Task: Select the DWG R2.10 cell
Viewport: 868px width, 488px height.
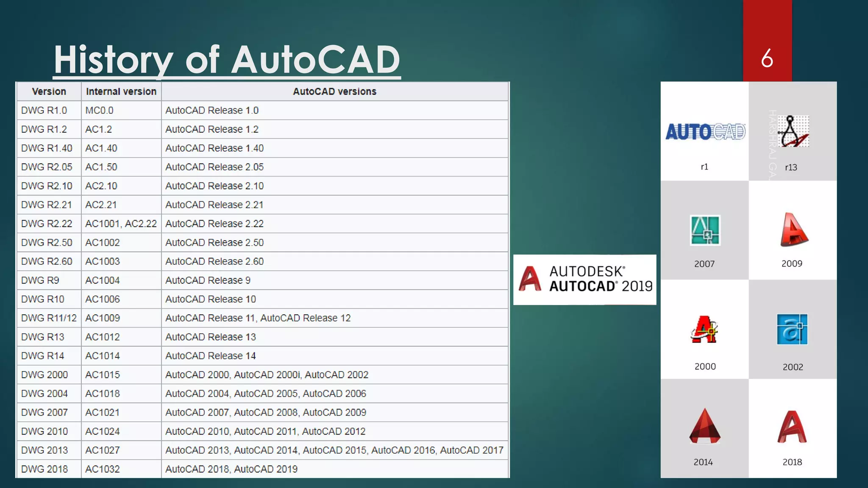Action: pos(49,186)
